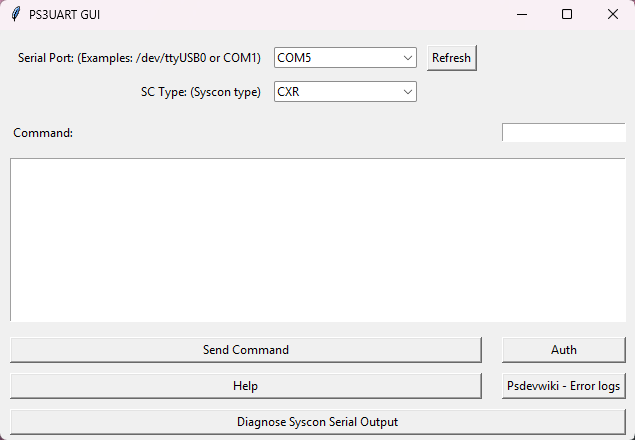
Task: Click the Command label
Action: 43,133
